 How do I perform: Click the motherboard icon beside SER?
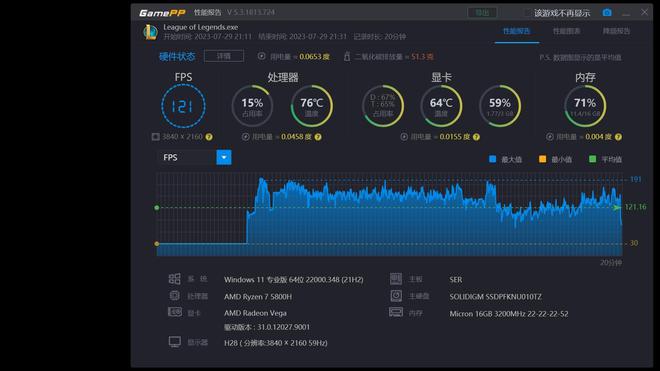[396, 278]
